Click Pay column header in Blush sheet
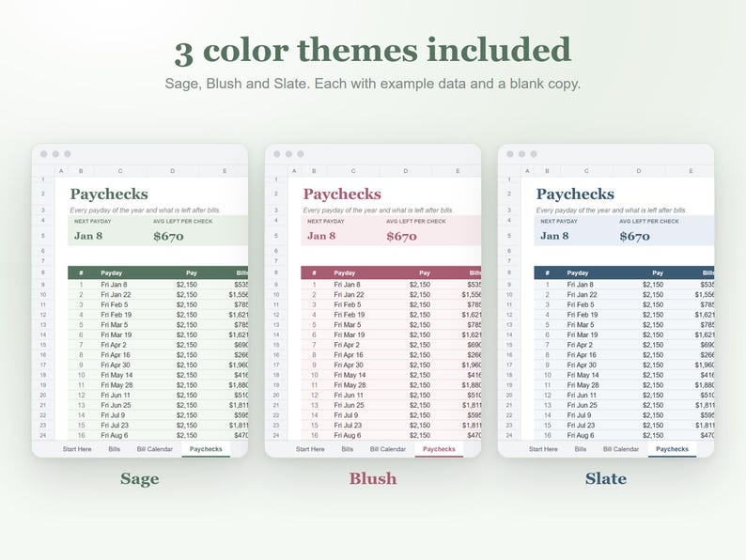This screenshot has height=560, width=746. pyautogui.click(x=425, y=273)
